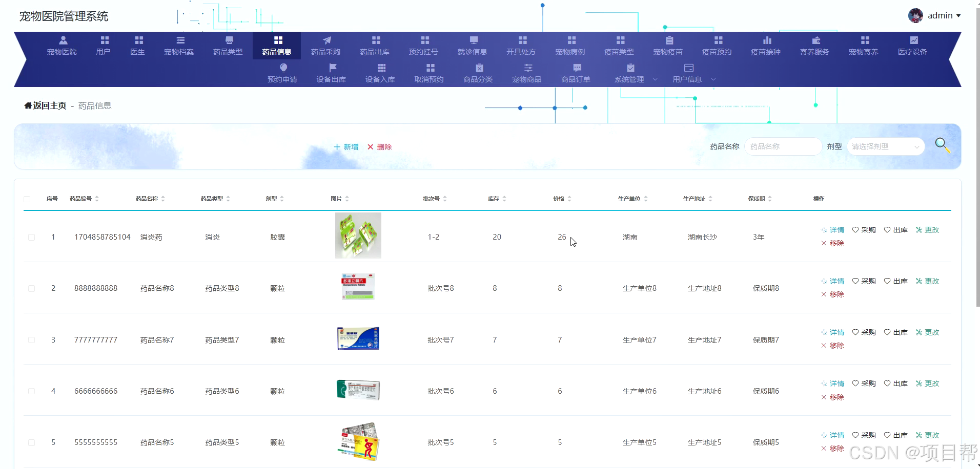Click 详情 for 消炎药 row

click(x=832, y=230)
